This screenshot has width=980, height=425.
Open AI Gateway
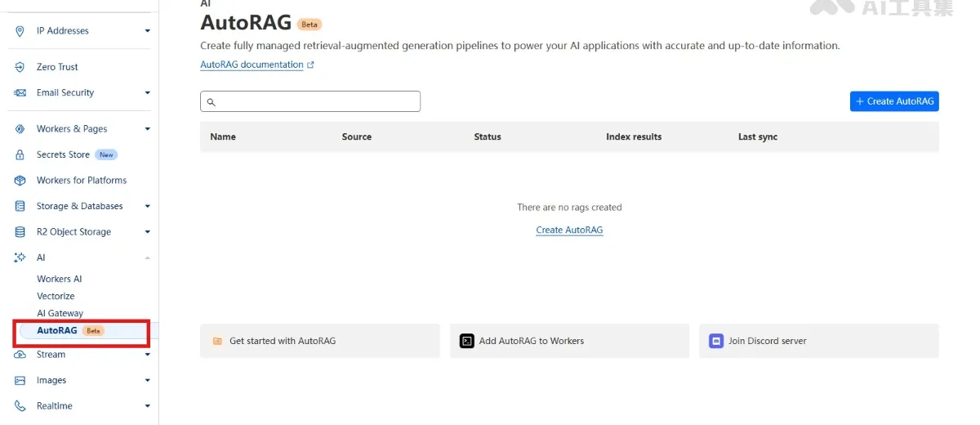[60, 314]
